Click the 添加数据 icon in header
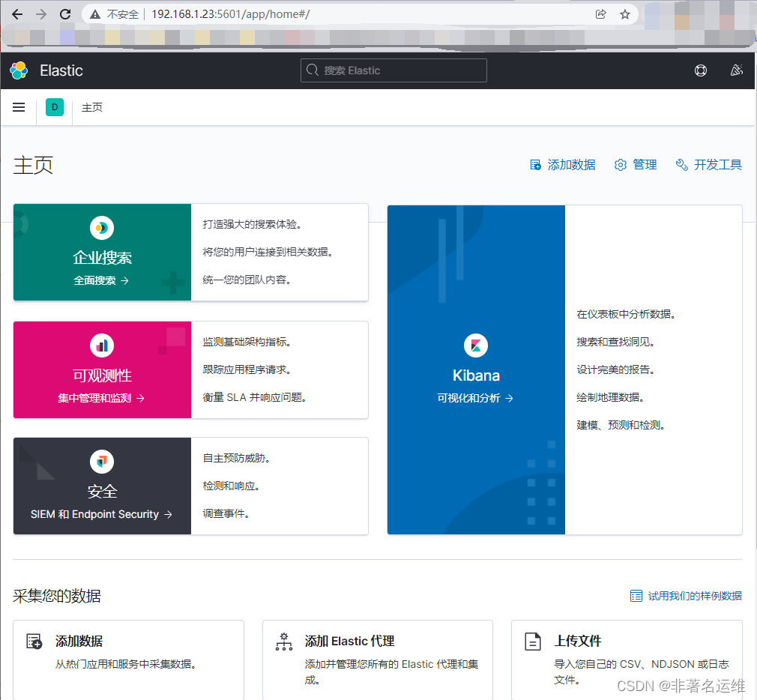The height and width of the screenshot is (700, 757). tap(535, 165)
